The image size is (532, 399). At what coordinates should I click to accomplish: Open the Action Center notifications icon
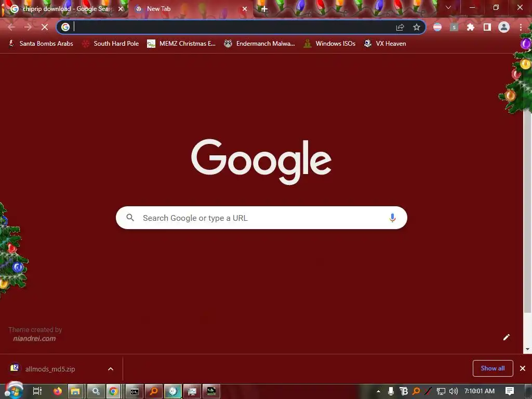(x=510, y=391)
